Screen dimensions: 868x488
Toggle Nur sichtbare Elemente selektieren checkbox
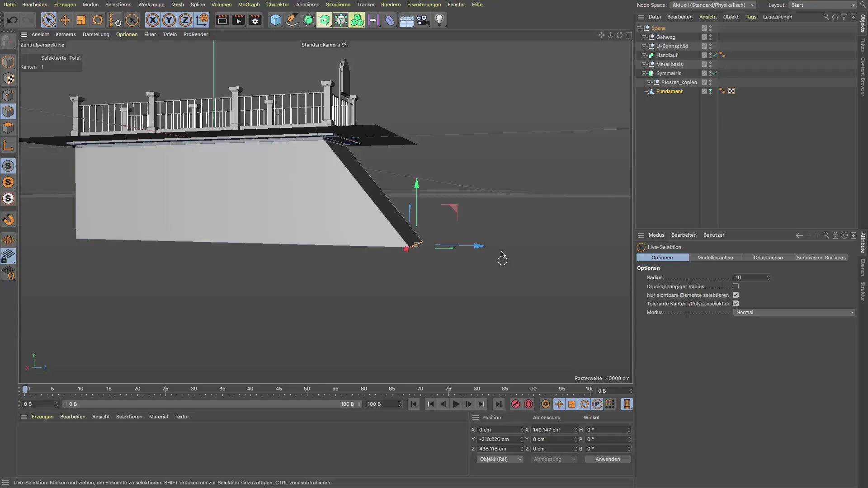pyautogui.click(x=736, y=295)
